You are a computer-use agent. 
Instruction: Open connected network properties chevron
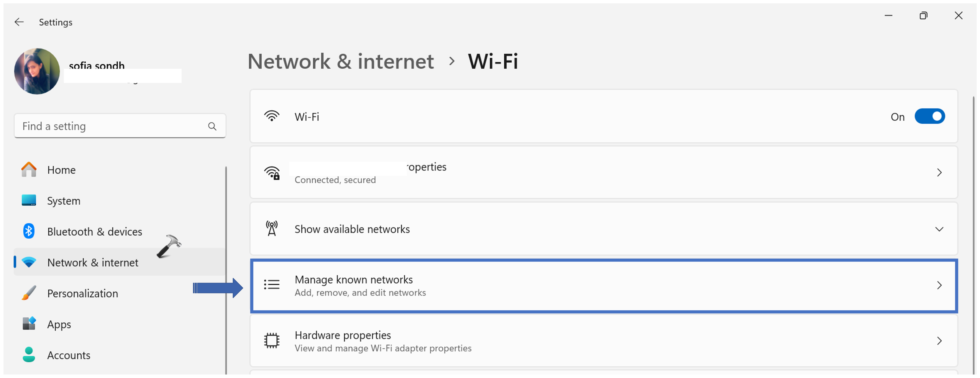point(939,173)
